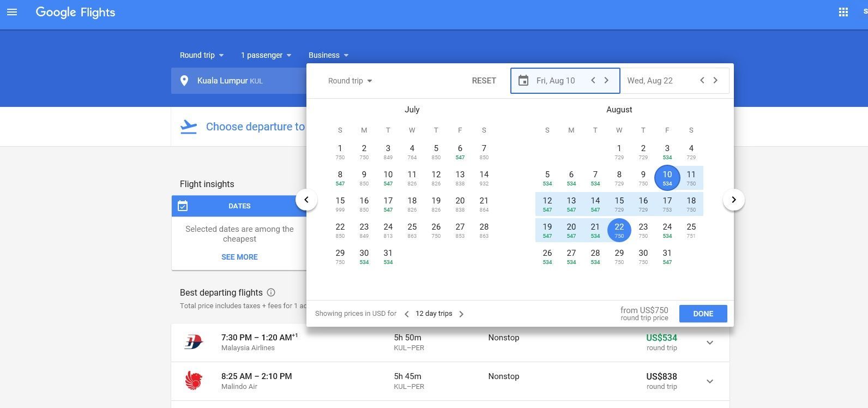Open Round trip dropdown in calendar popup

[350, 81]
